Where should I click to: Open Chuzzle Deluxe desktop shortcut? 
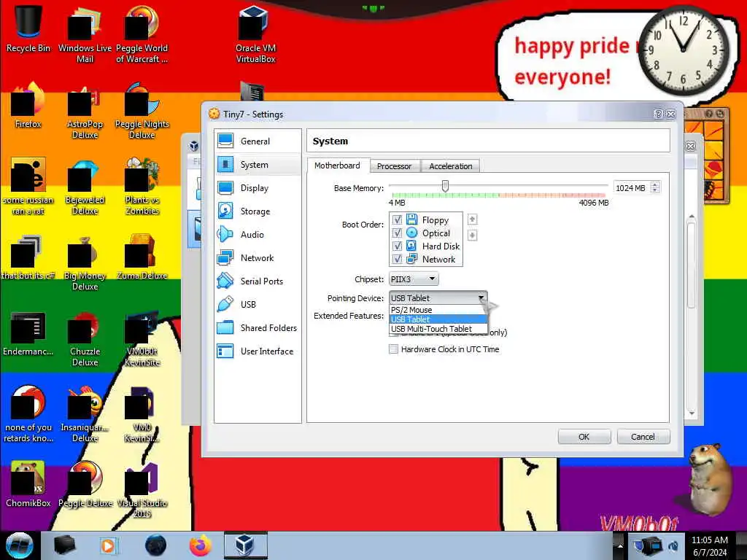85,339
